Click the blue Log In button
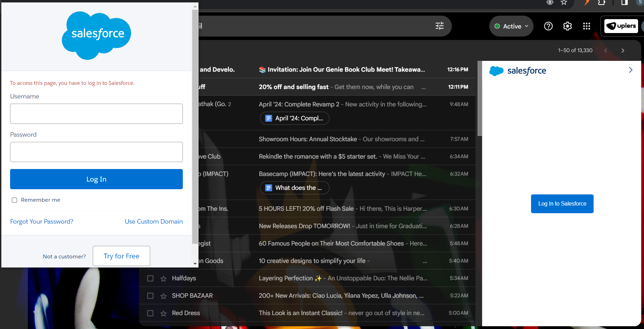Image resolution: width=644 pixels, height=329 pixels. pyautogui.click(x=96, y=179)
